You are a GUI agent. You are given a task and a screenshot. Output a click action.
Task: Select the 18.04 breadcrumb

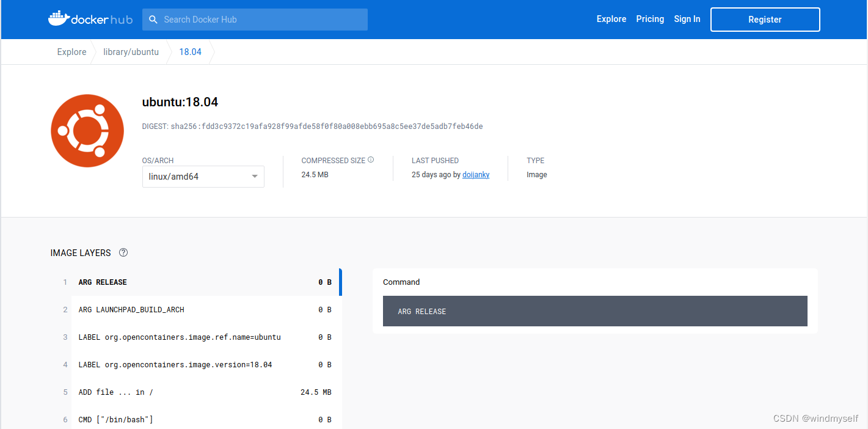[190, 52]
